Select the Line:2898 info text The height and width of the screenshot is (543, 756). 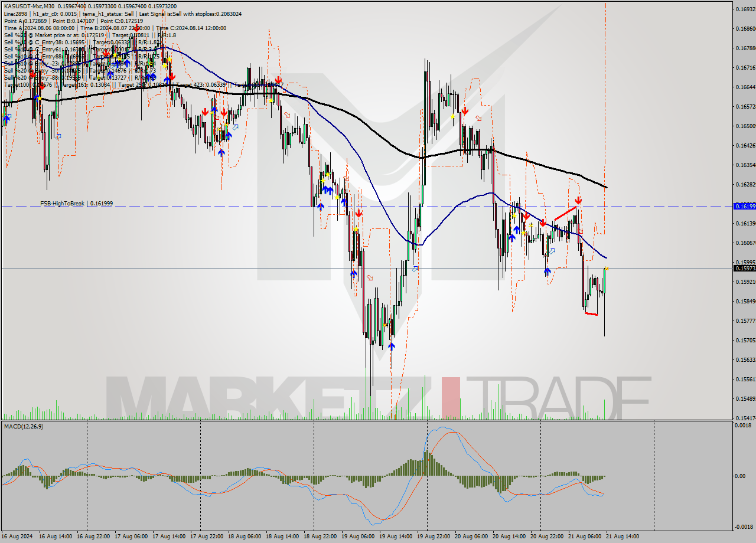(17, 14)
